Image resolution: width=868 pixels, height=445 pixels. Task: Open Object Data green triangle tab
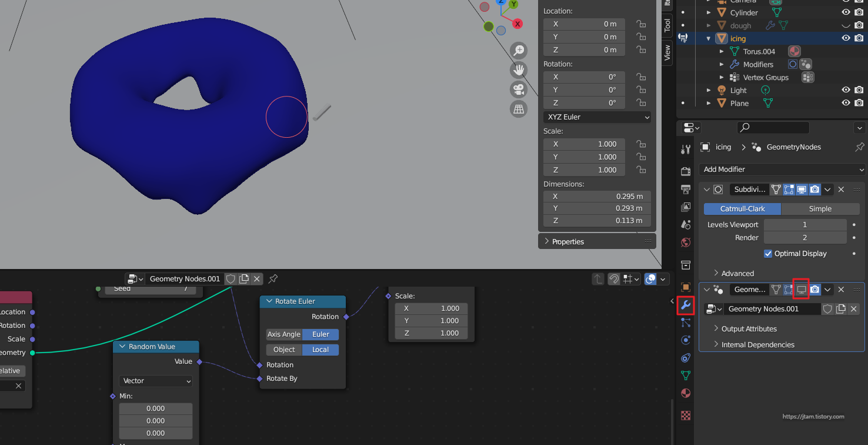(x=685, y=376)
